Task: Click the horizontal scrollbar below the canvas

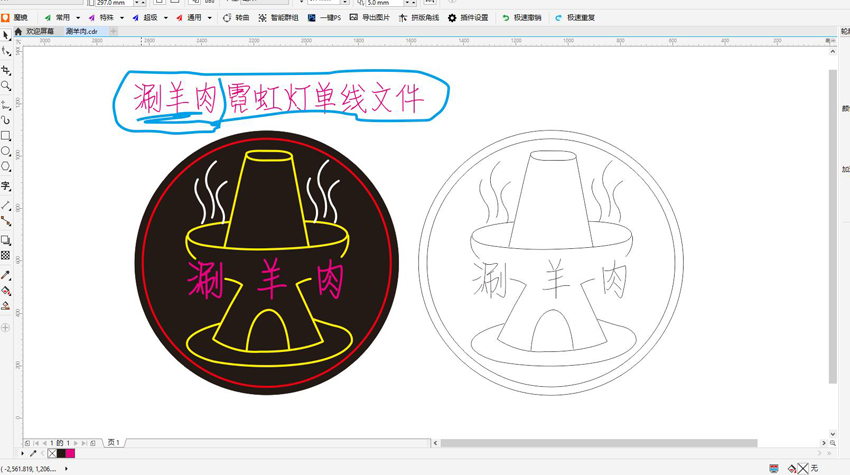Action: coord(598,443)
